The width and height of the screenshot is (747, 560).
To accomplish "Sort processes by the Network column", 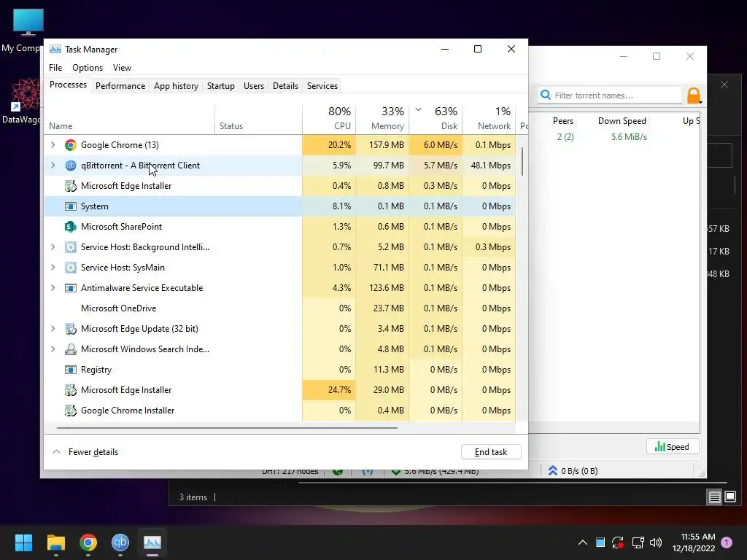I will coord(489,118).
